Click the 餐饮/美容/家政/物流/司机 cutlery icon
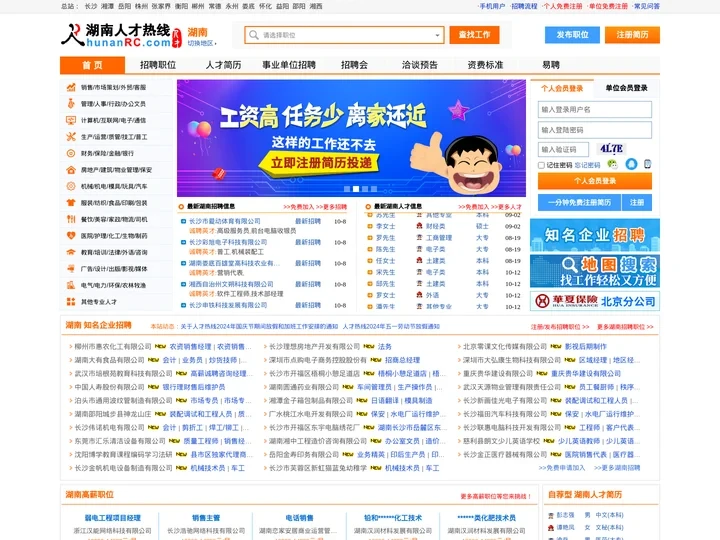Image resolution: width=720 pixels, height=540 pixels. tap(71, 219)
